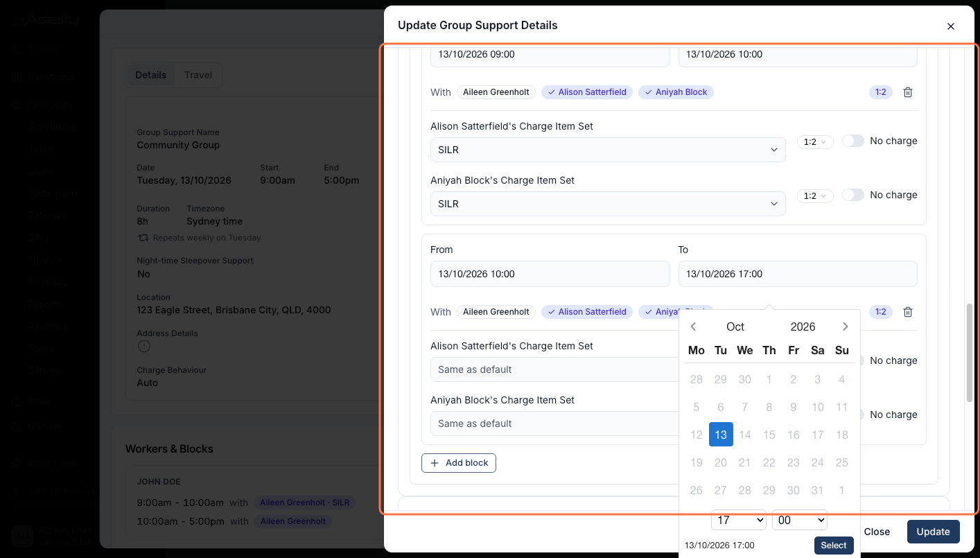
Task: Switch to the Travel tab in background page
Action: click(x=198, y=75)
